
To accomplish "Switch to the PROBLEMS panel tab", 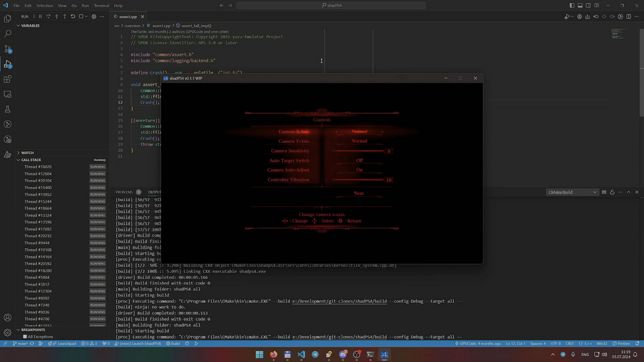I will 124,192.
